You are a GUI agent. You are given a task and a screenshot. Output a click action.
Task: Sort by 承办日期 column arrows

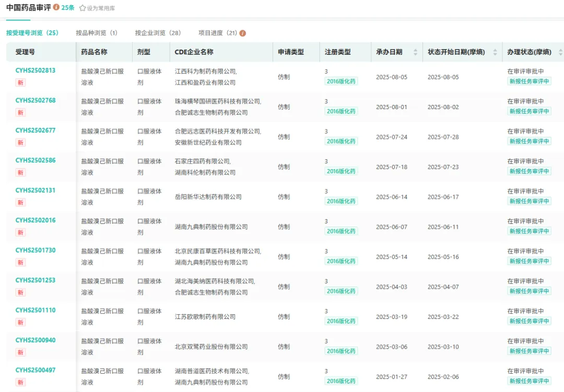[415, 52]
